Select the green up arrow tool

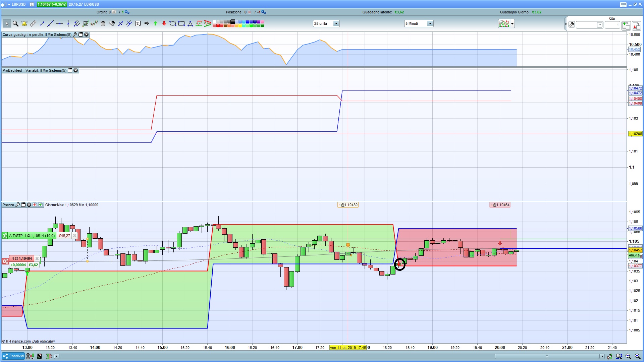pyautogui.click(x=155, y=23)
